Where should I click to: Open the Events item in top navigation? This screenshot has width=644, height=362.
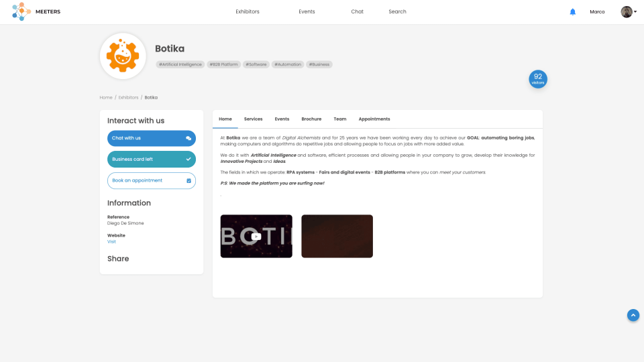(307, 11)
